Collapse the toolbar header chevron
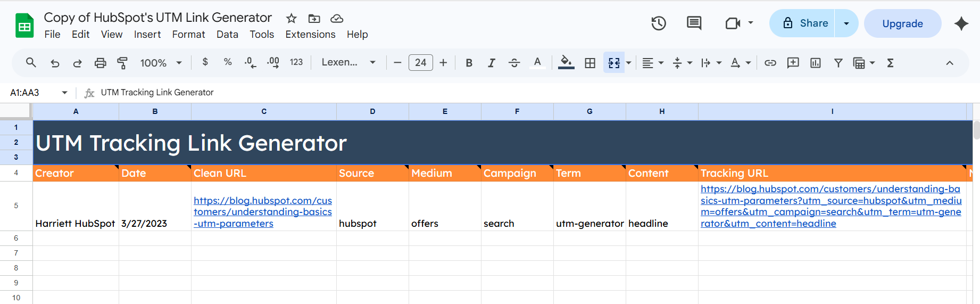 click(x=950, y=63)
